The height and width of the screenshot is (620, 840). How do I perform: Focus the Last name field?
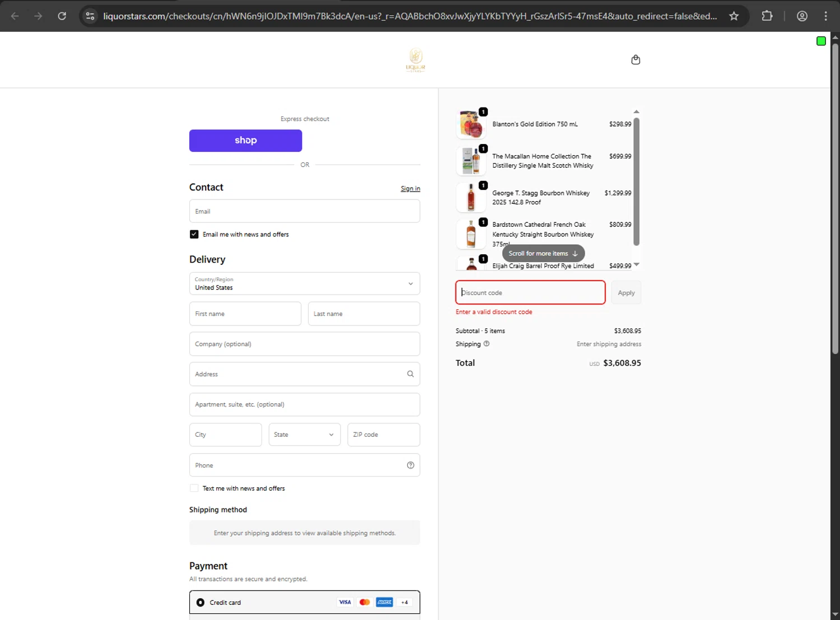click(x=364, y=314)
